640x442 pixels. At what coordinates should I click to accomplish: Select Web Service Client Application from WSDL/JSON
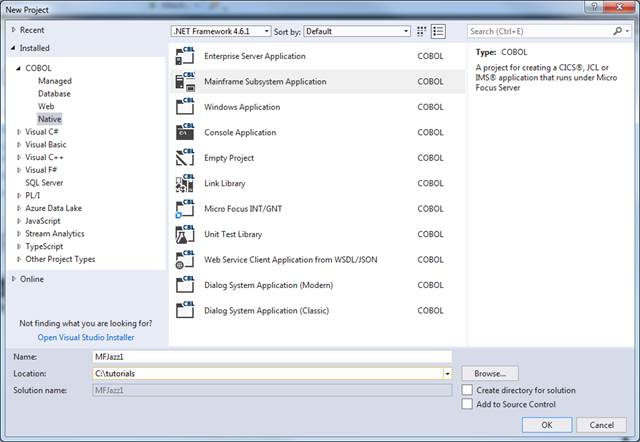click(x=291, y=260)
